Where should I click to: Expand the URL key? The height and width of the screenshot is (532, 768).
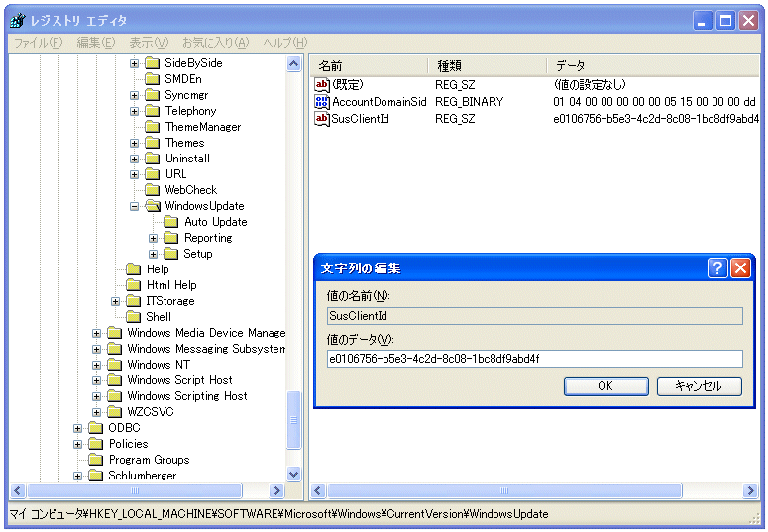134,174
